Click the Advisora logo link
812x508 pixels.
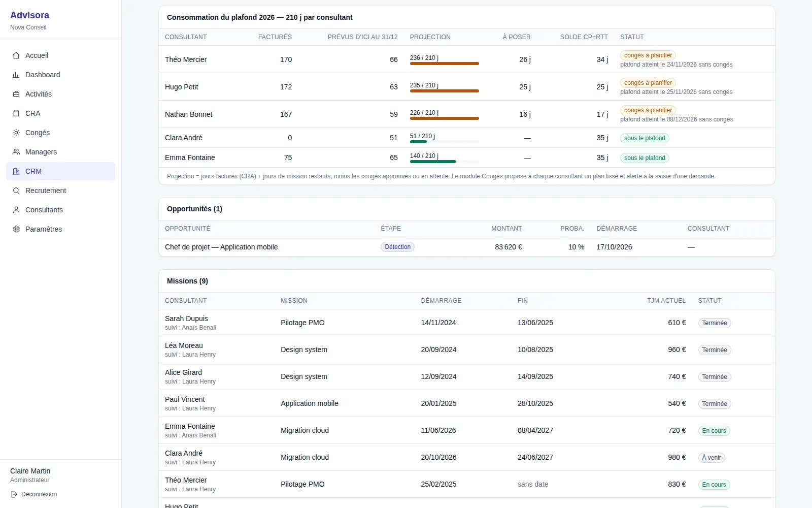(x=30, y=15)
